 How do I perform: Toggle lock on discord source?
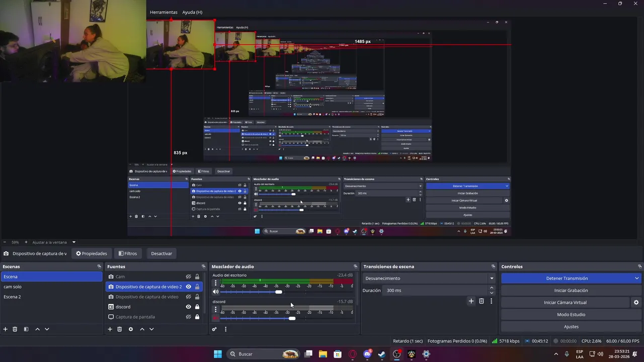click(x=197, y=307)
